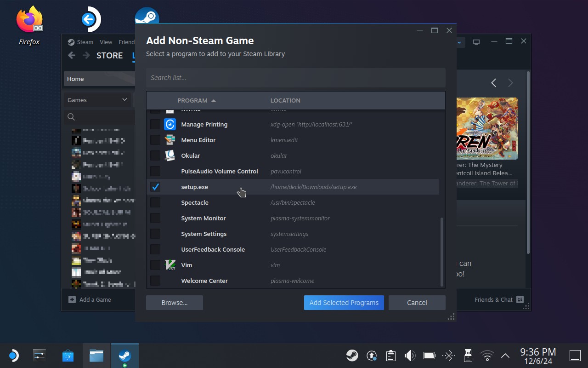Click the Okular program icon
Screen dimensions: 588x368
click(x=170, y=155)
